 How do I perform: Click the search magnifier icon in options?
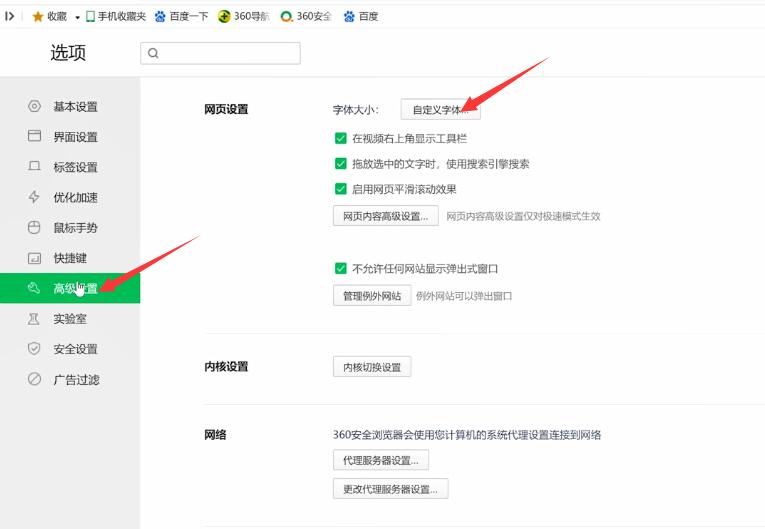coord(153,53)
